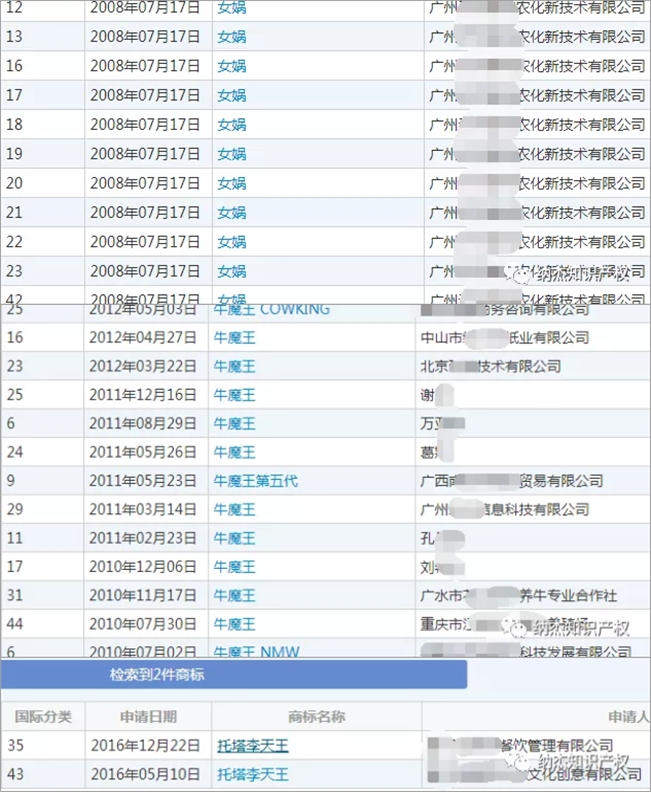Select the 2008年07月17日 date in class 20 row

pos(145,183)
